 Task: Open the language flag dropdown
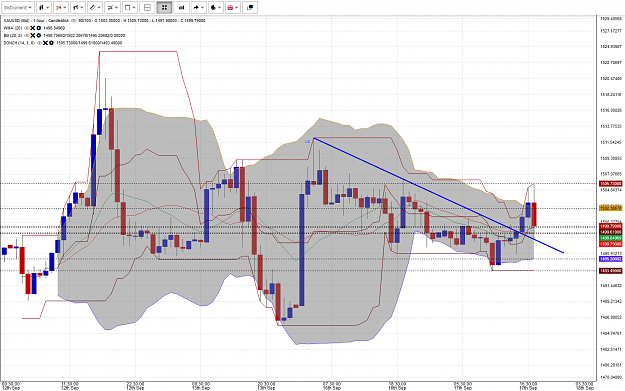pos(232,8)
